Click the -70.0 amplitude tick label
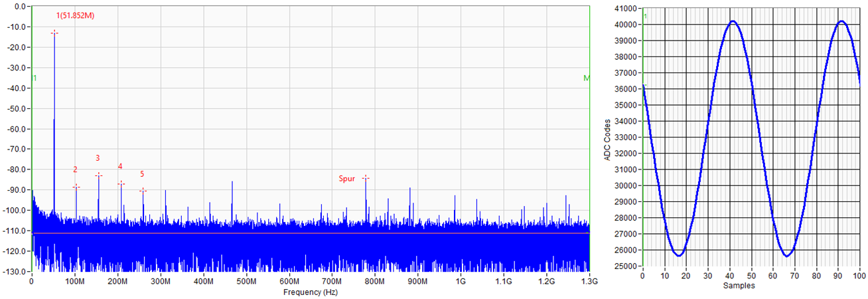 (x=16, y=149)
